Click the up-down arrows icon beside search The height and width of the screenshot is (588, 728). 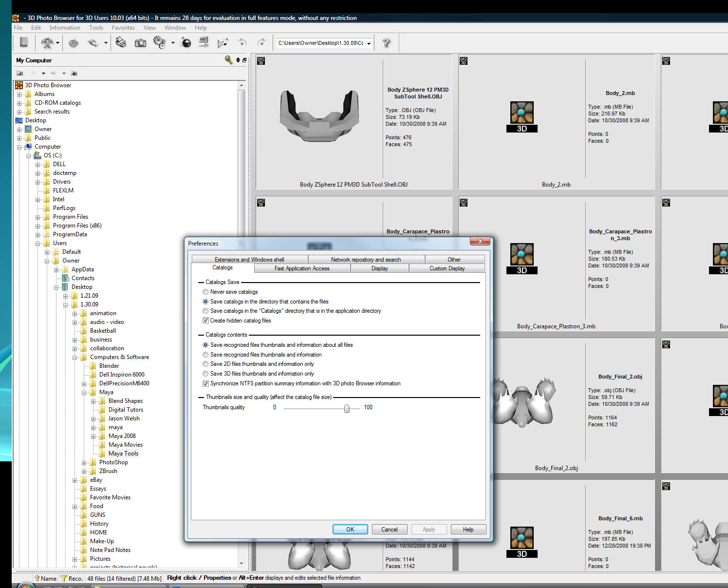pos(238,60)
